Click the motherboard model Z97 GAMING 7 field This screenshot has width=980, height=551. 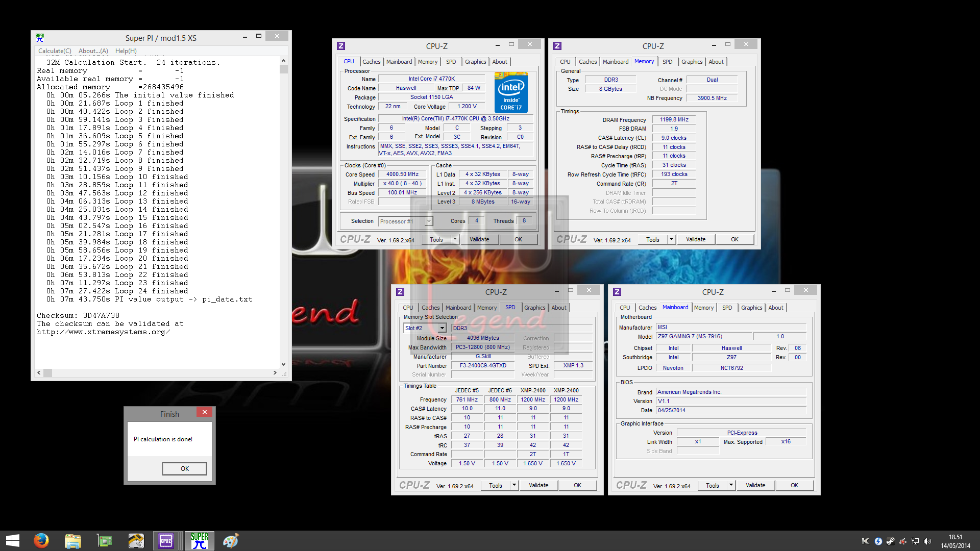(x=704, y=336)
